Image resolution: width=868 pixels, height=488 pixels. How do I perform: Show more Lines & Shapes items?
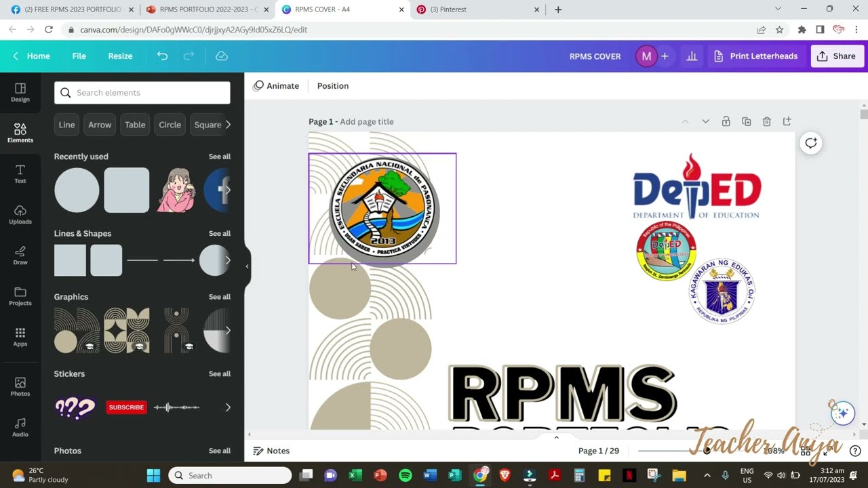pos(228,260)
